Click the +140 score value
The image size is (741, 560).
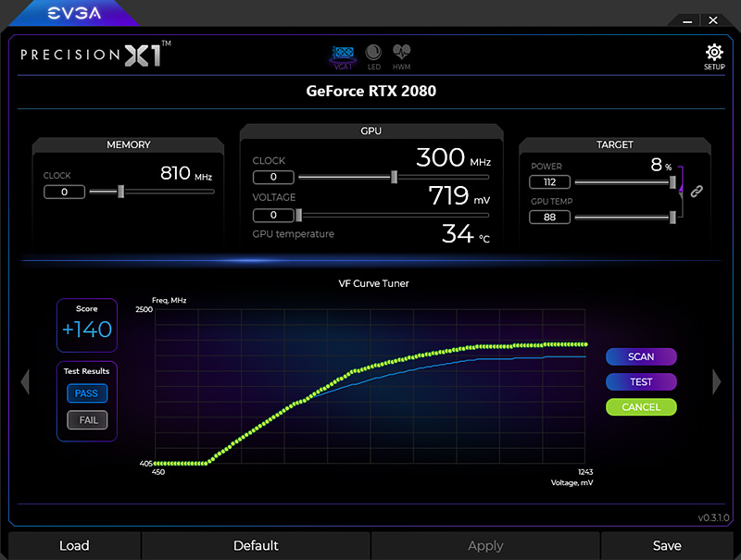pos(87,330)
